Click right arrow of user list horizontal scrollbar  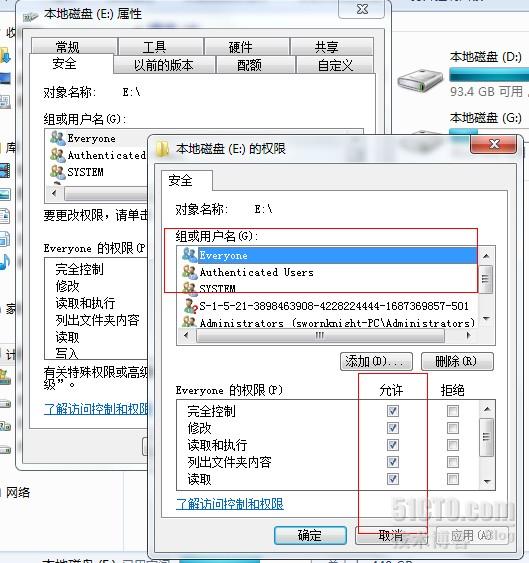click(469, 336)
